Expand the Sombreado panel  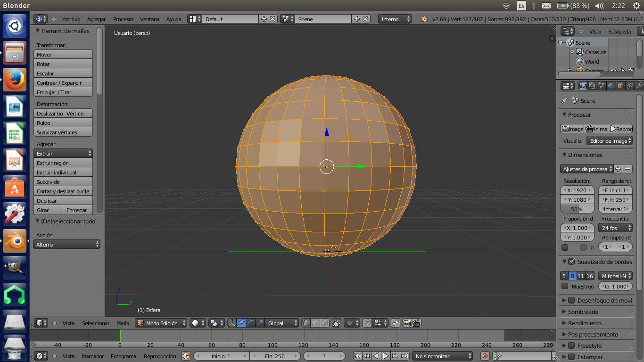tap(583, 312)
